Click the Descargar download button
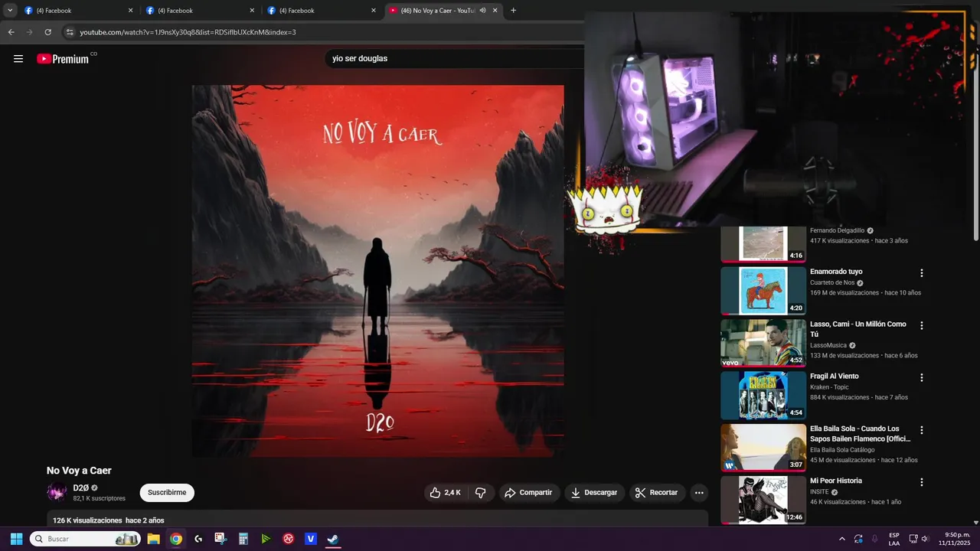Viewport: 980px width, 551px height. pyautogui.click(x=594, y=493)
